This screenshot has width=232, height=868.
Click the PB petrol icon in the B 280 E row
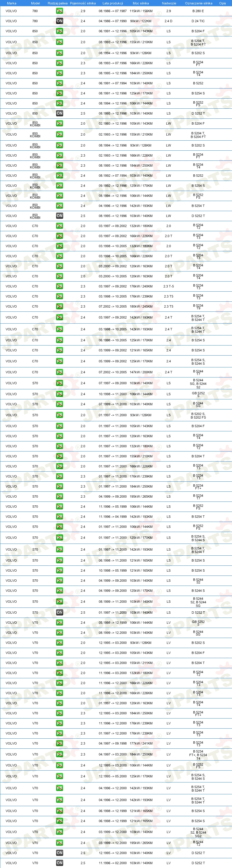tap(59, 11)
